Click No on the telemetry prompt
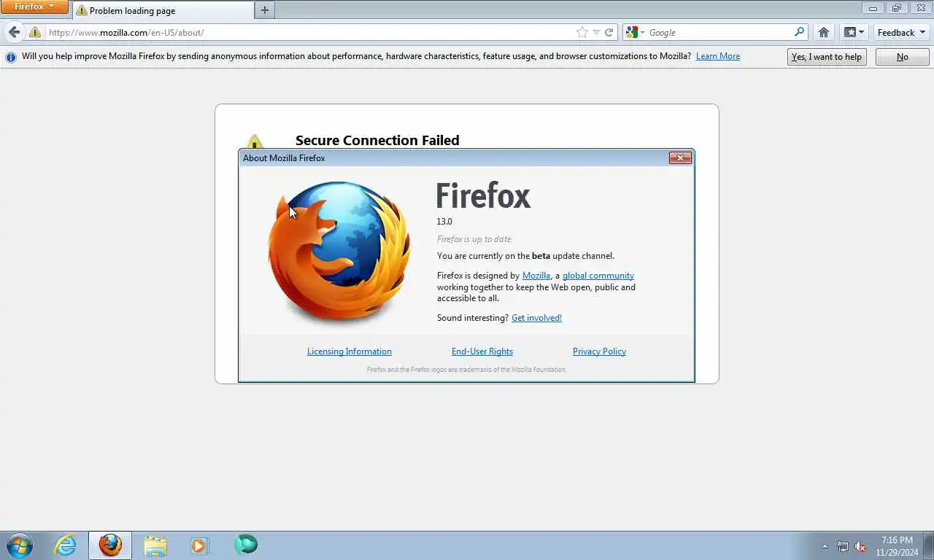Viewport: 934px width, 560px height. tap(903, 57)
